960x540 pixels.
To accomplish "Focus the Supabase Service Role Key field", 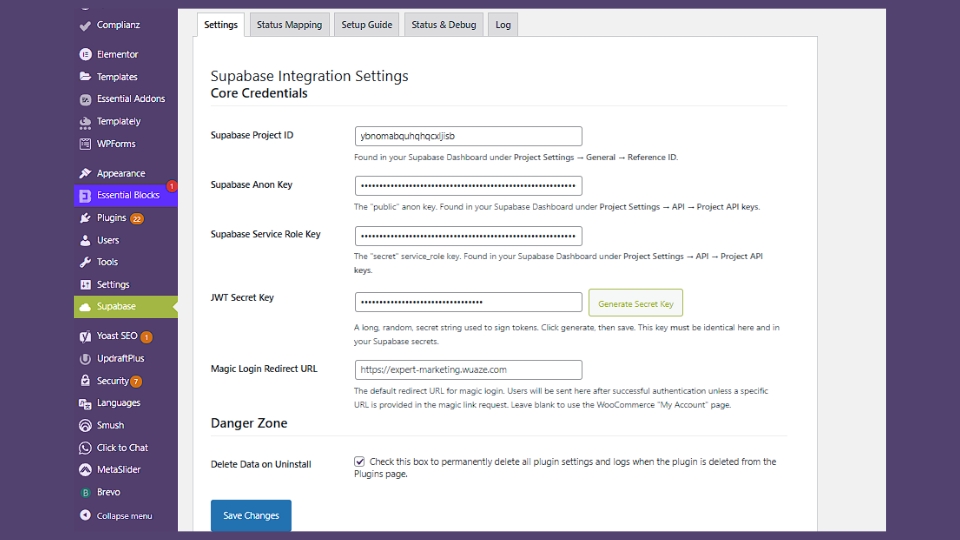I will pyautogui.click(x=468, y=236).
